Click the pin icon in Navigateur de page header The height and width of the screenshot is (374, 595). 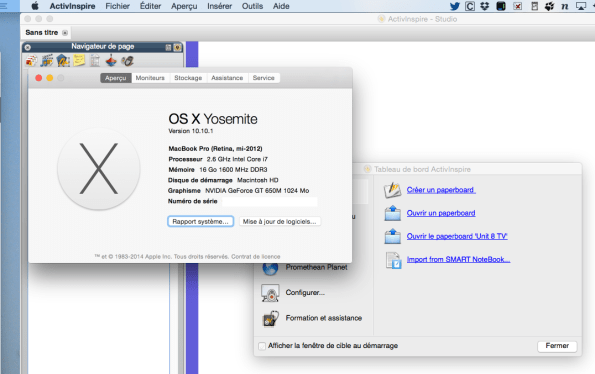point(168,47)
